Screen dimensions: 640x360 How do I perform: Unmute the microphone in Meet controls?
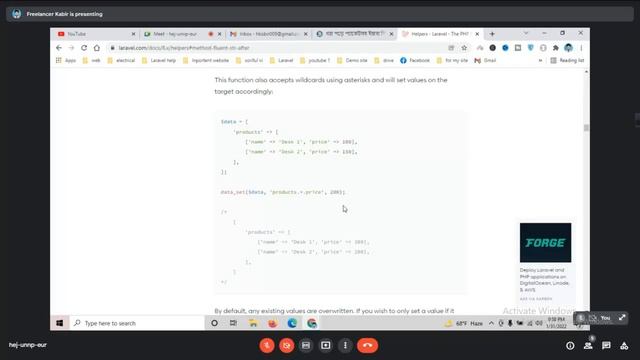click(267, 345)
